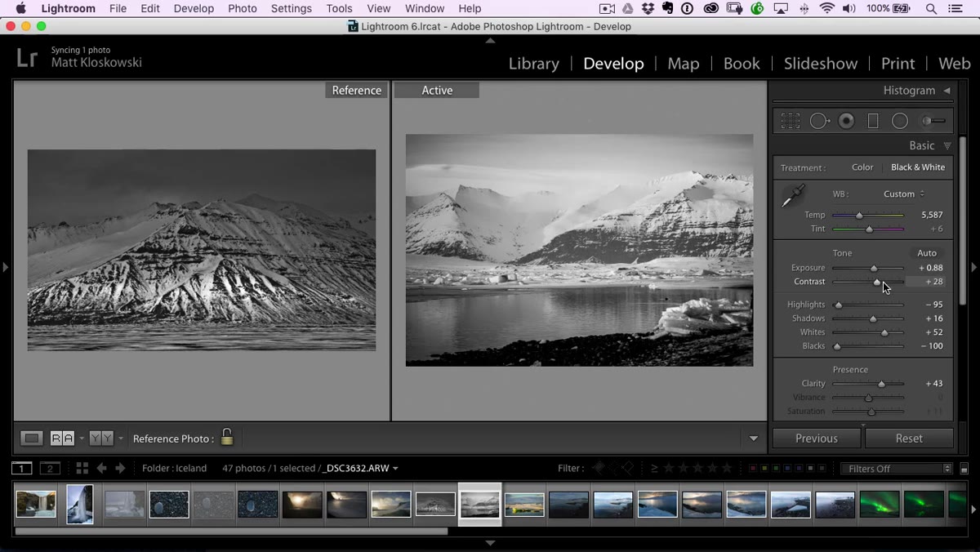
Task: Open the Develop menu in menu bar
Action: click(x=194, y=8)
